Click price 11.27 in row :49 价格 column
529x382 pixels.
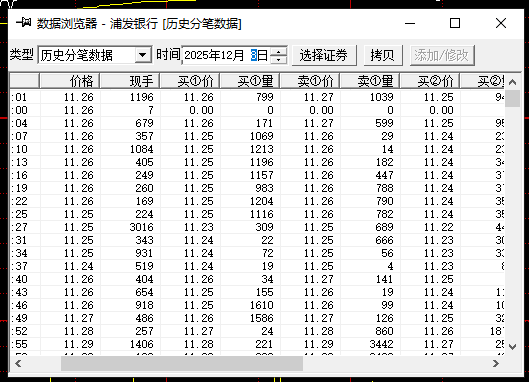[79, 318]
